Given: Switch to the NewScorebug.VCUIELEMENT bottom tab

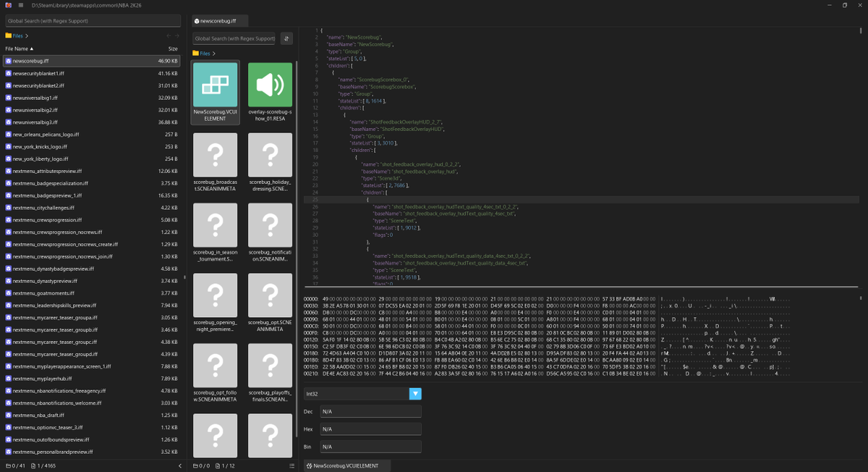Looking at the screenshot, I should 346,465.
